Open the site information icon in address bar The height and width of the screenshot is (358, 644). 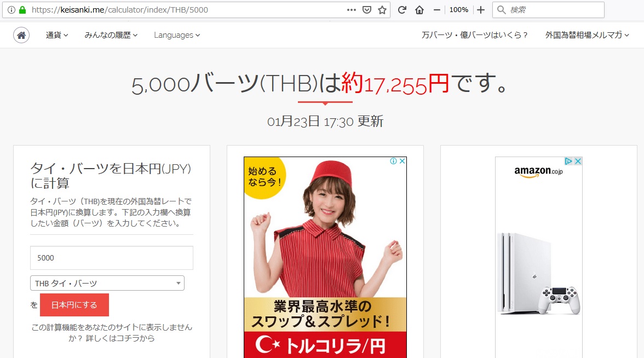click(x=12, y=10)
